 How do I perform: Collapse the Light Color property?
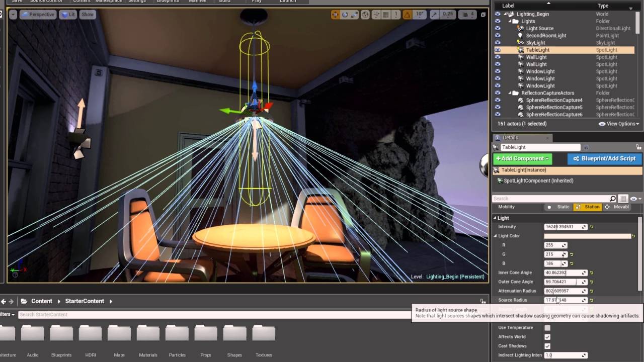(496, 236)
